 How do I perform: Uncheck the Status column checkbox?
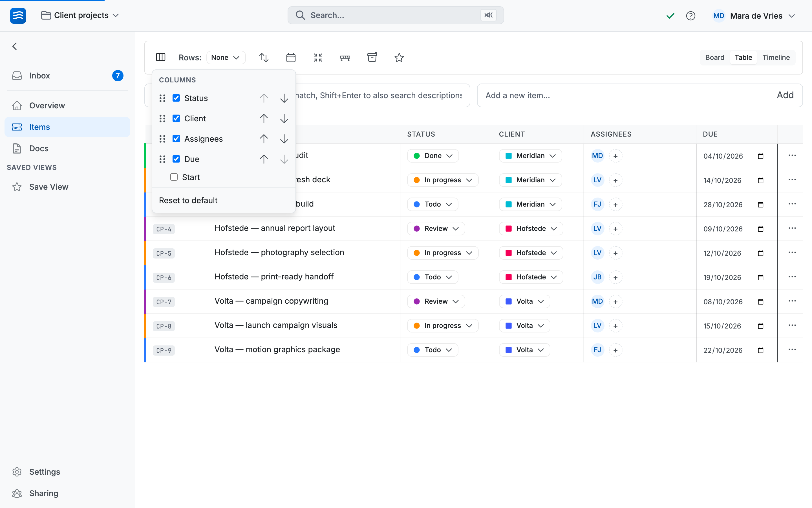176,98
